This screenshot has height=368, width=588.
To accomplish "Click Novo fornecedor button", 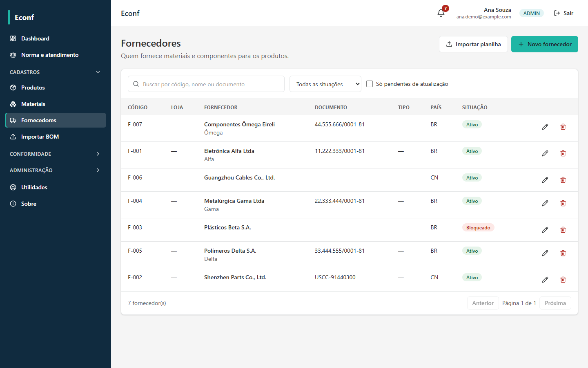I will 545,44.
